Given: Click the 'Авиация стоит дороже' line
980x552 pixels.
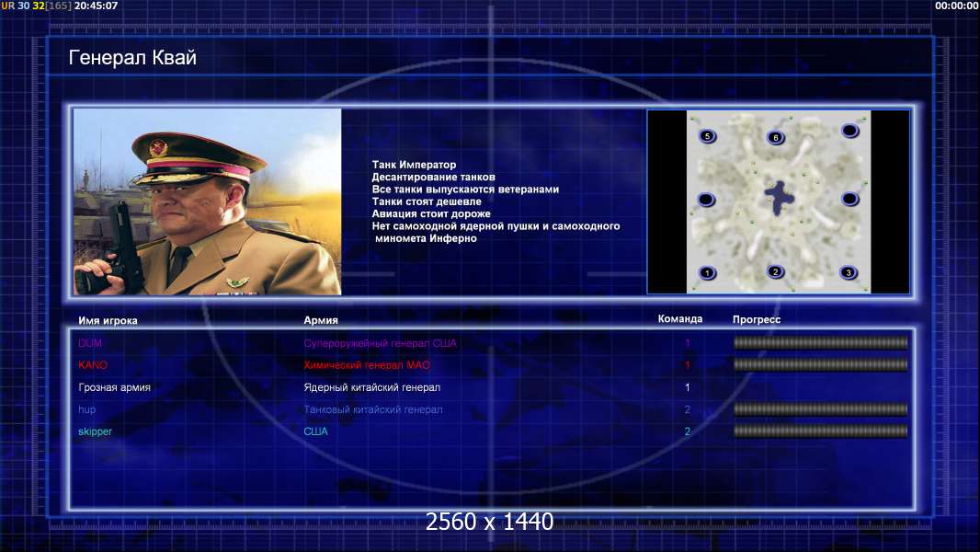Looking at the screenshot, I should coord(431,213).
